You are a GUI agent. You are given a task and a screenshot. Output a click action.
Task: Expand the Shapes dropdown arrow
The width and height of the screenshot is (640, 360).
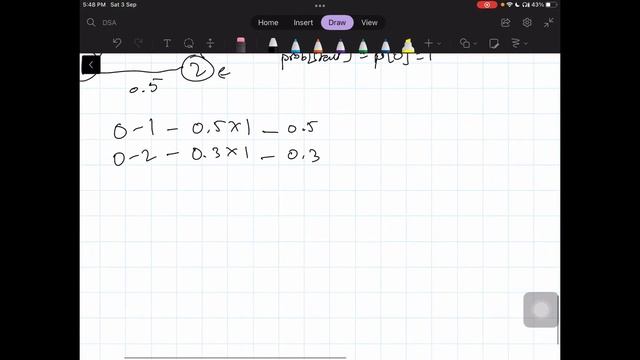click(x=476, y=43)
